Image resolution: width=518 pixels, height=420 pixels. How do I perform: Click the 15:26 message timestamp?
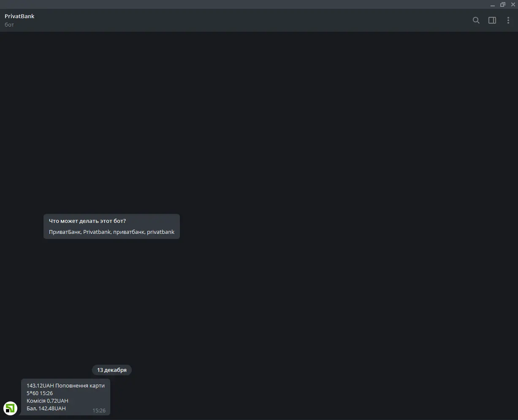click(99, 411)
